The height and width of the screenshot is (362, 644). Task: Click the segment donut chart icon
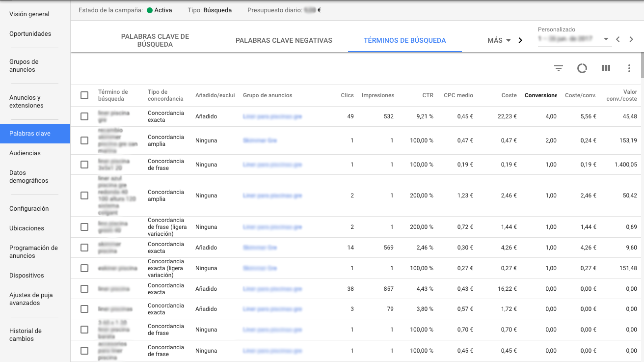pyautogui.click(x=582, y=68)
